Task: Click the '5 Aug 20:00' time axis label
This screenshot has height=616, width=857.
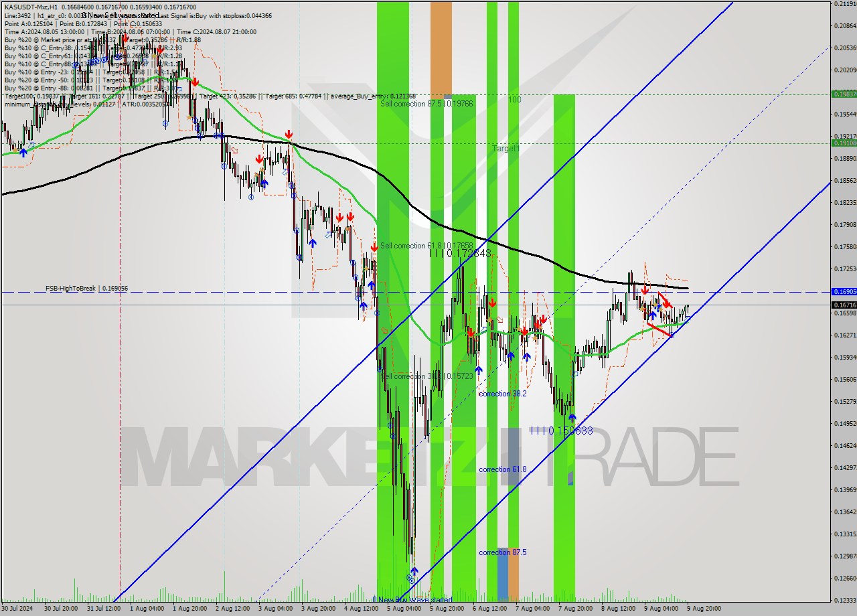Action: click(x=447, y=609)
